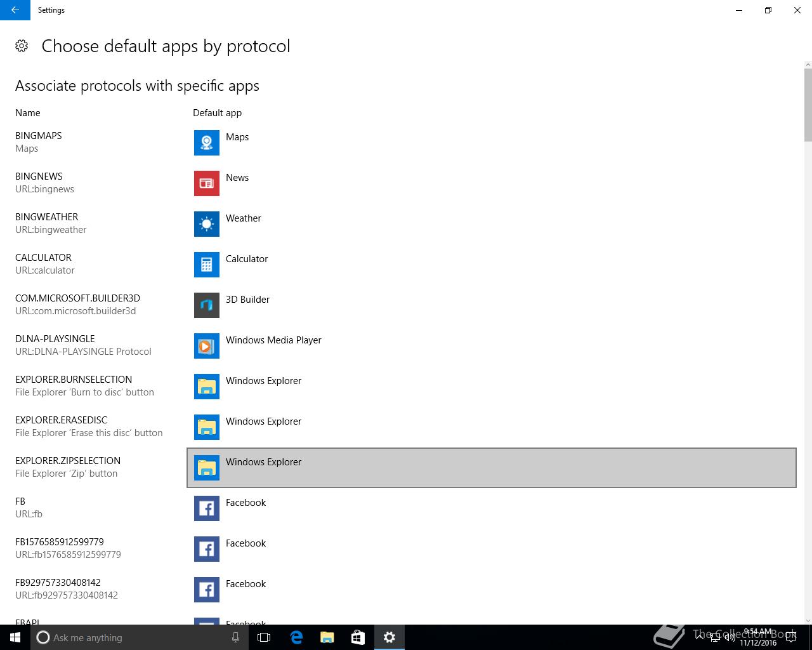The image size is (812, 650).
Task: Click the Name column header
Action: [x=28, y=113]
